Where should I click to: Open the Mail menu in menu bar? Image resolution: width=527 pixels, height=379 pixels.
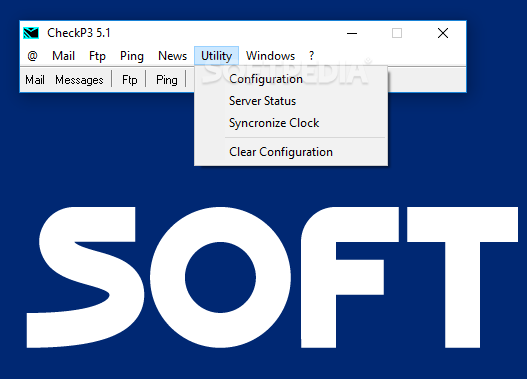[x=63, y=56]
